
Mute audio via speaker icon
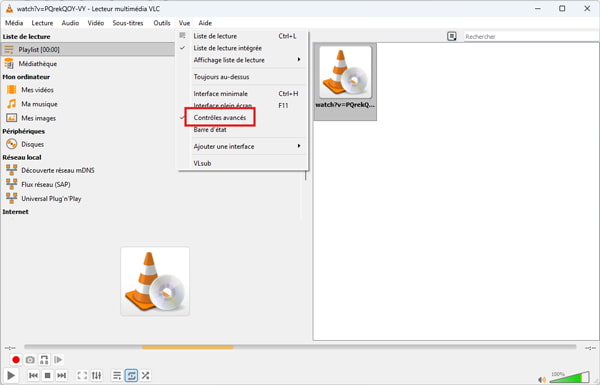click(x=542, y=379)
